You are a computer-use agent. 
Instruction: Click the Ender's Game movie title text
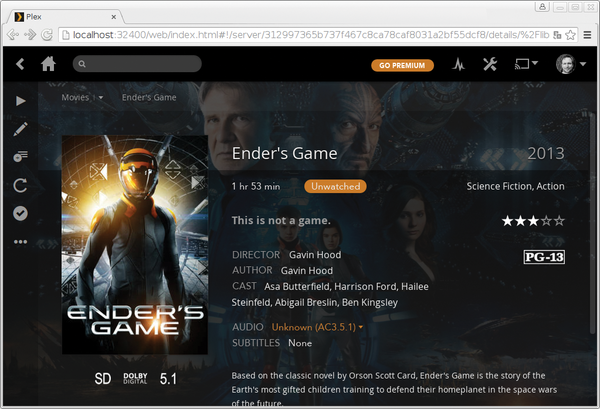tap(284, 154)
